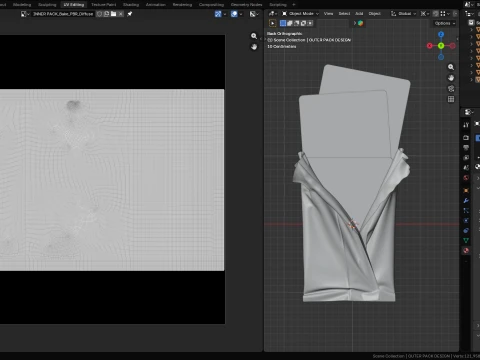This screenshot has height=360, width=480.
Task: Select the UV Editing workspace tab
Action: [74, 5]
